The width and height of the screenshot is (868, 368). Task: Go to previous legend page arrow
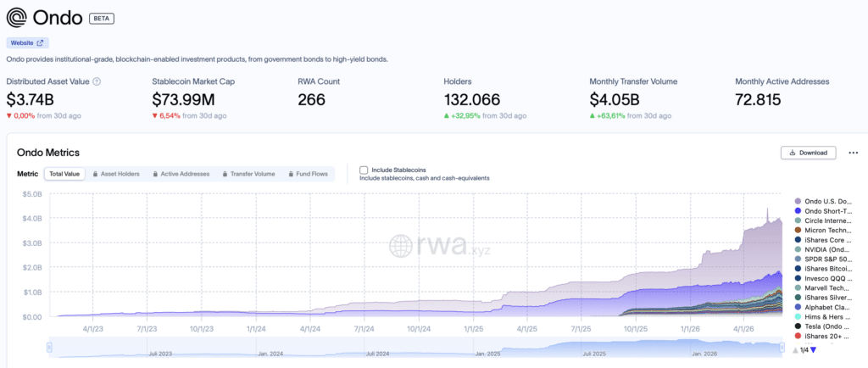[796, 349]
